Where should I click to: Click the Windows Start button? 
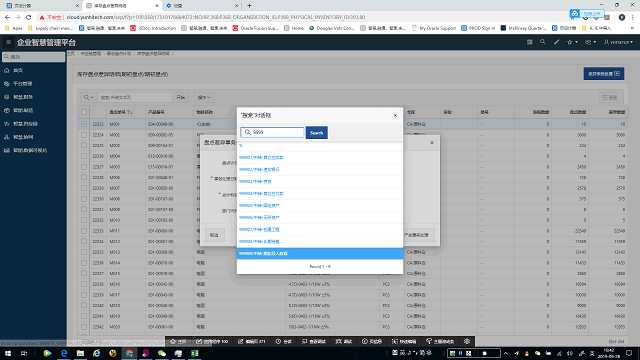click(8, 353)
